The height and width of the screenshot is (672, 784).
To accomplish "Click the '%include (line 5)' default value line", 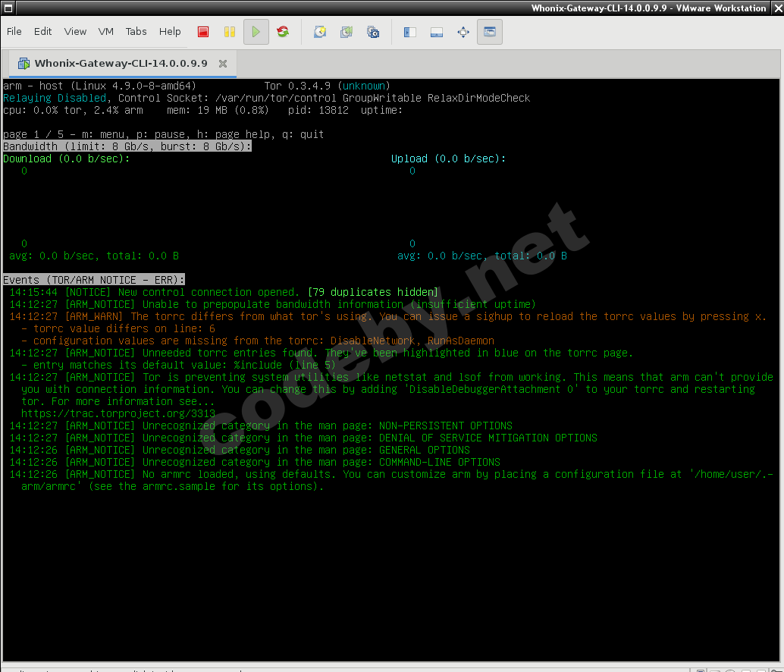I will pos(178,365).
